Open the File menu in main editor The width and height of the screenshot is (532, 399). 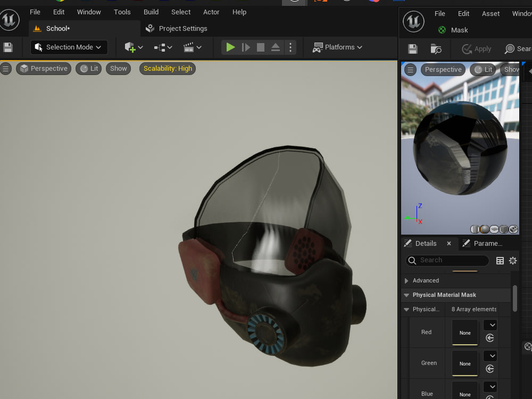point(35,12)
